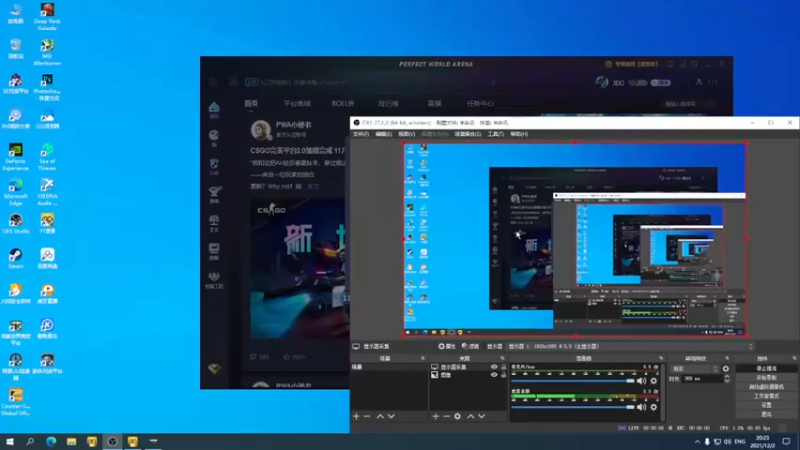This screenshot has height=450, width=800.
Task: Open the 视图(V) menu in OBS
Action: click(x=407, y=134)
